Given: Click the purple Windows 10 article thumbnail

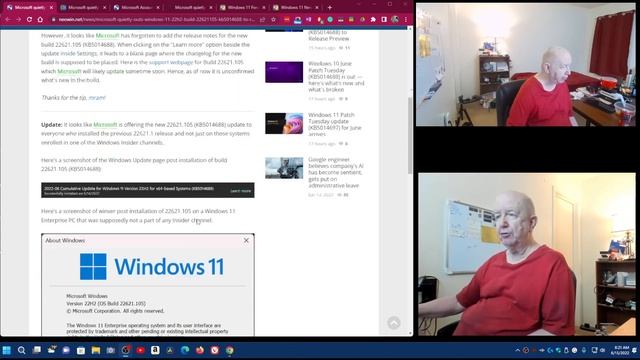Looking at the screenshot, I should pyautogui.click(x=284, y=72).
